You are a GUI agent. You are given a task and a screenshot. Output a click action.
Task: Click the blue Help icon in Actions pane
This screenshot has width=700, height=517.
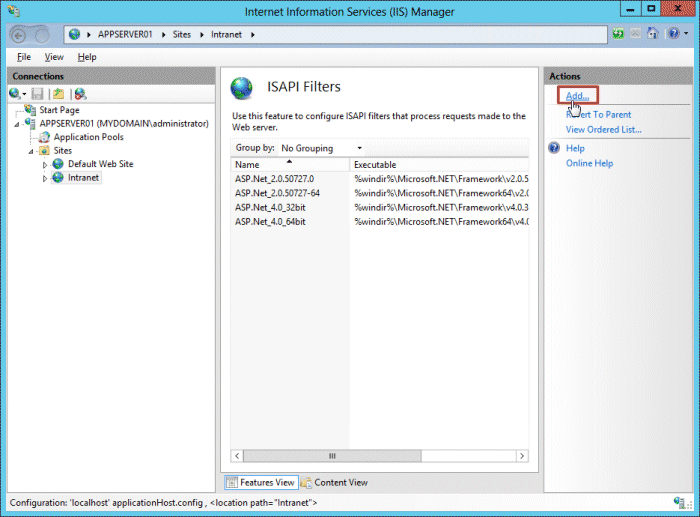[x=554, y=148]
